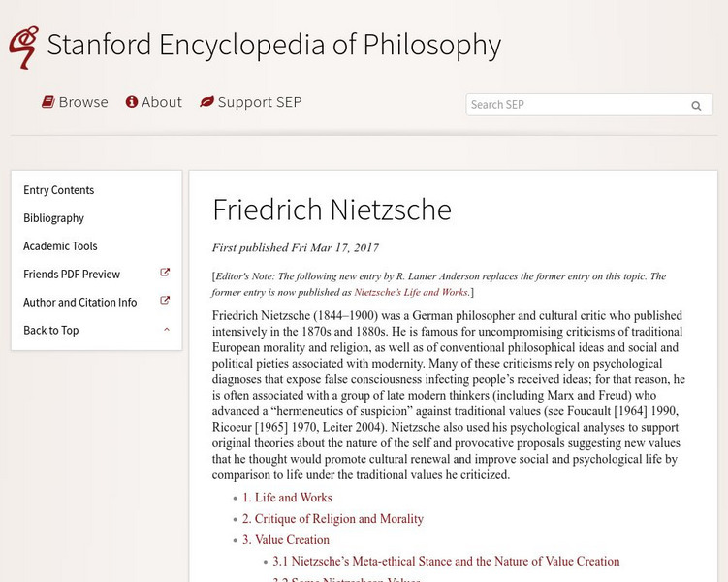Open 2. Critique of Religion and Morality
This screenshot has width=728, height=582.
pos(332,519)
